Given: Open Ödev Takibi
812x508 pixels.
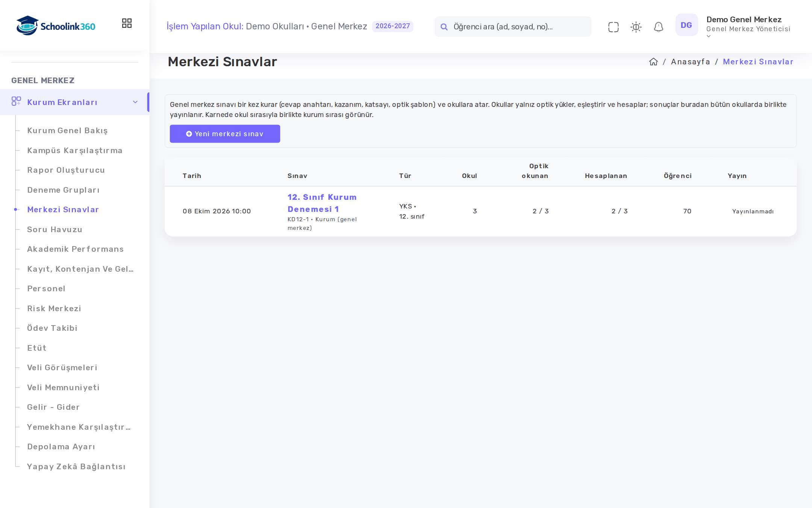Looking at the screenshot, I should (52, 328).
